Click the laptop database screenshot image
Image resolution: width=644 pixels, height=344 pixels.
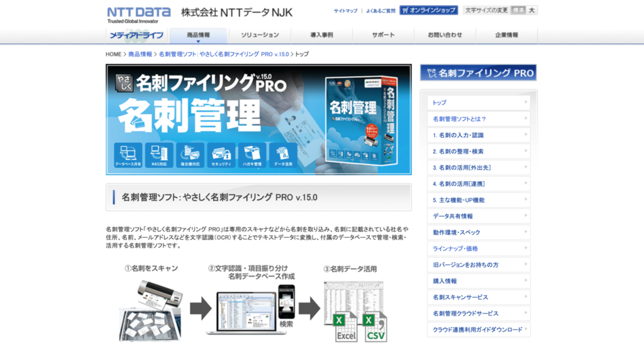coord(246,313)
